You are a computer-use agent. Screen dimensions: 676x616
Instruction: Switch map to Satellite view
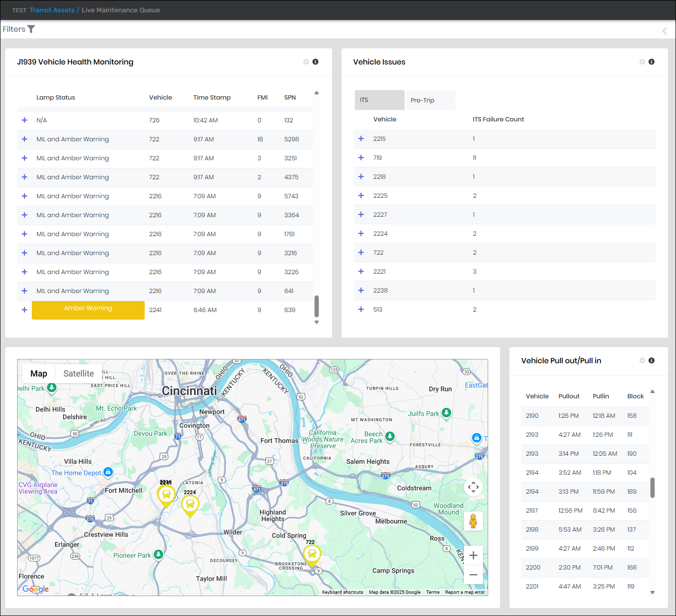pos(78,374)
